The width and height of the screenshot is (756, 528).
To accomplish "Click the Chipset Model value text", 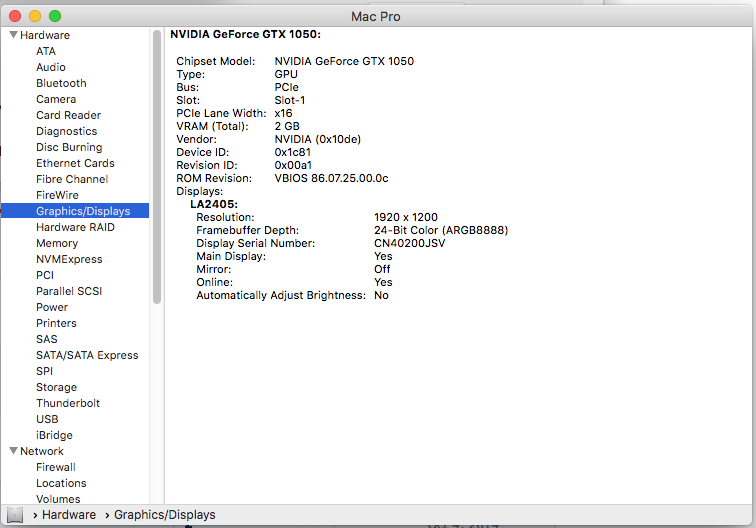I will coord(344,61).
